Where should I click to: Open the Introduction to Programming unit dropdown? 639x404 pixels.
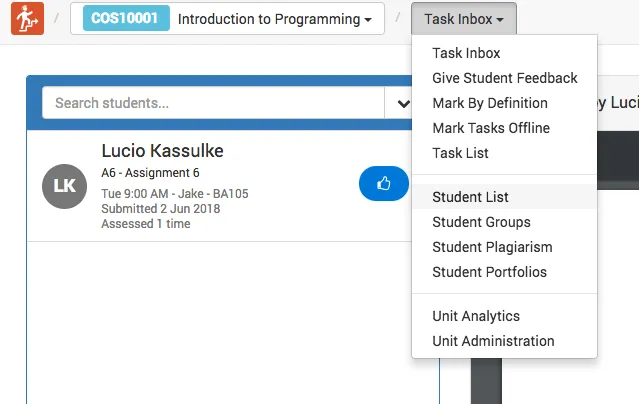[x=227, y=19]
